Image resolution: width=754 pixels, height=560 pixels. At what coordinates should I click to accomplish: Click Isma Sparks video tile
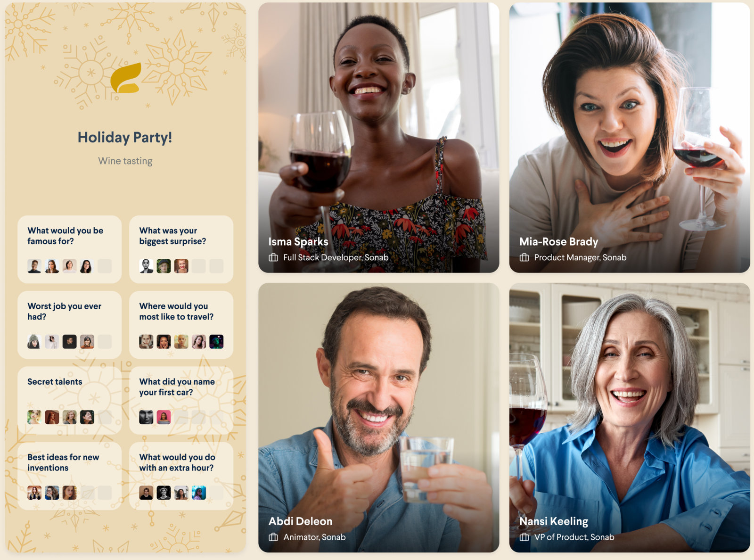pyautogui.click(x=378, y=138)
